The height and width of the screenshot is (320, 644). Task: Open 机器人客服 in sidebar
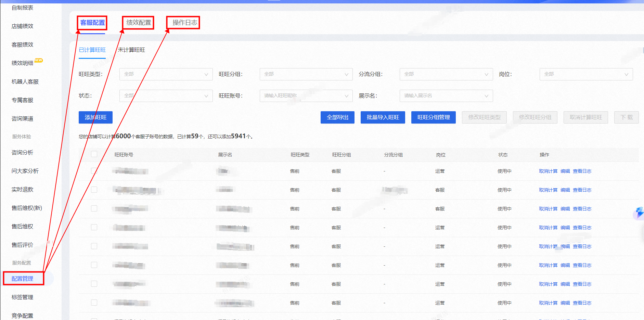[25, 81]
